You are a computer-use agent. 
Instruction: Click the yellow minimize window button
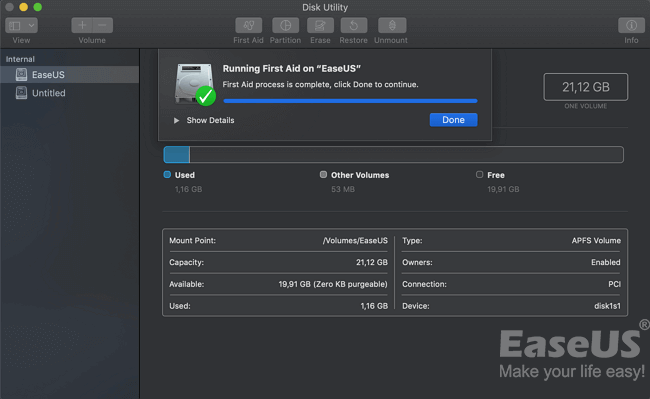24,7
